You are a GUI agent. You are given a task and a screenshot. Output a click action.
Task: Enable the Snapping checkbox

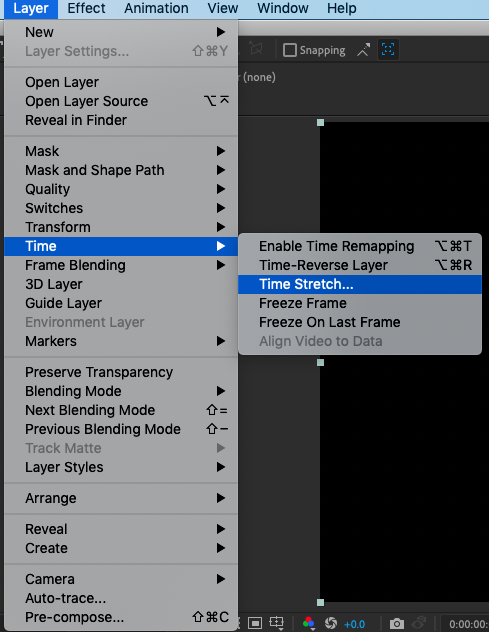pyautogui.click(x=289, y=50)
